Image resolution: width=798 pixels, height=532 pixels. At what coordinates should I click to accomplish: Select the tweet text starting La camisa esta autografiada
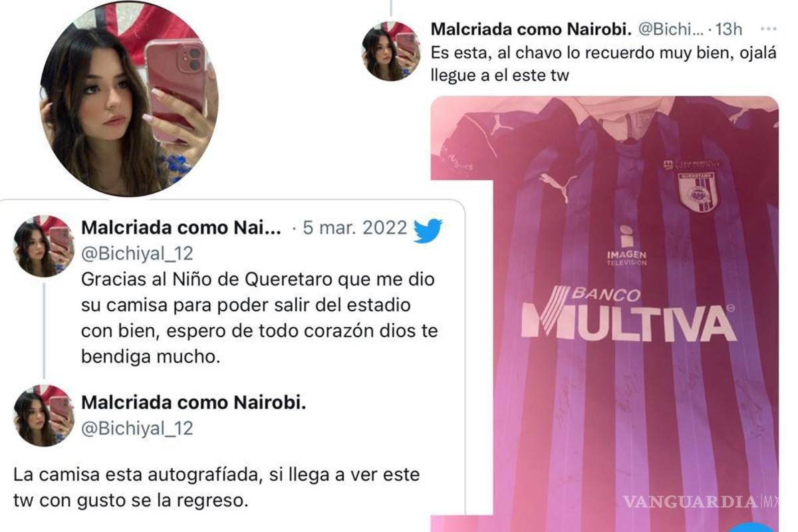click(217, 488)
